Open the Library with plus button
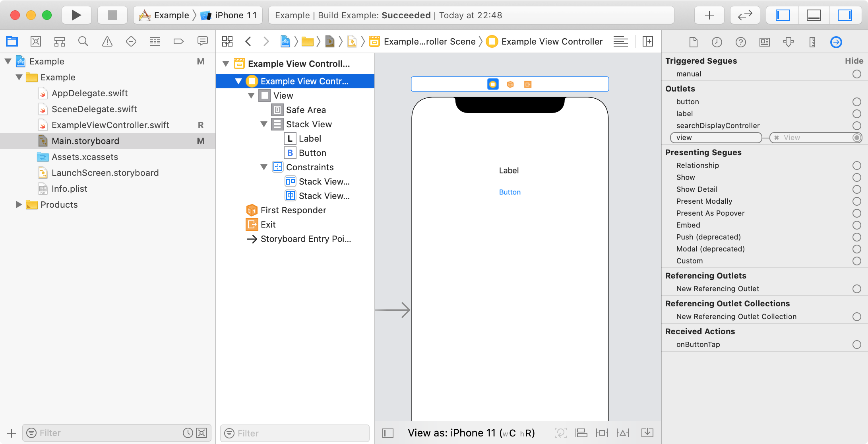This screenshot has height=444, width=868. [x=709, y=15]
